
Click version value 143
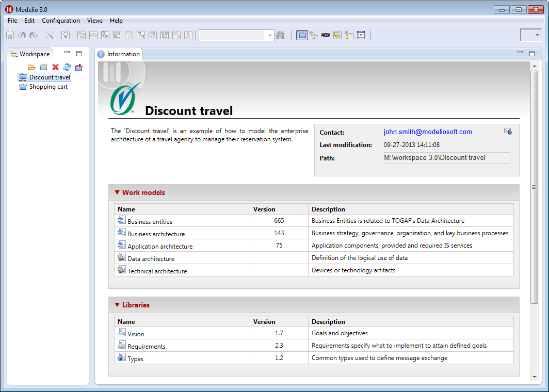279,233
